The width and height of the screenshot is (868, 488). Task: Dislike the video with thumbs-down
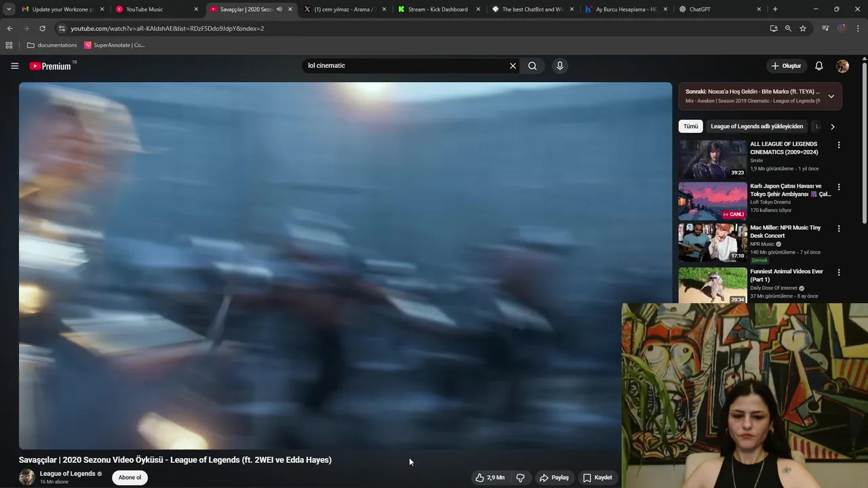520,478
